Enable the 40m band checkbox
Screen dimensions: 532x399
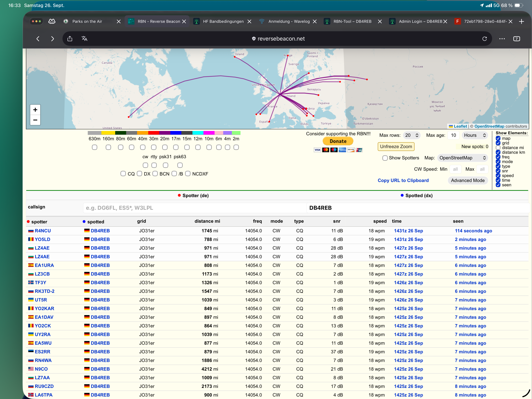pyautogui.click(x=143, y=147)
